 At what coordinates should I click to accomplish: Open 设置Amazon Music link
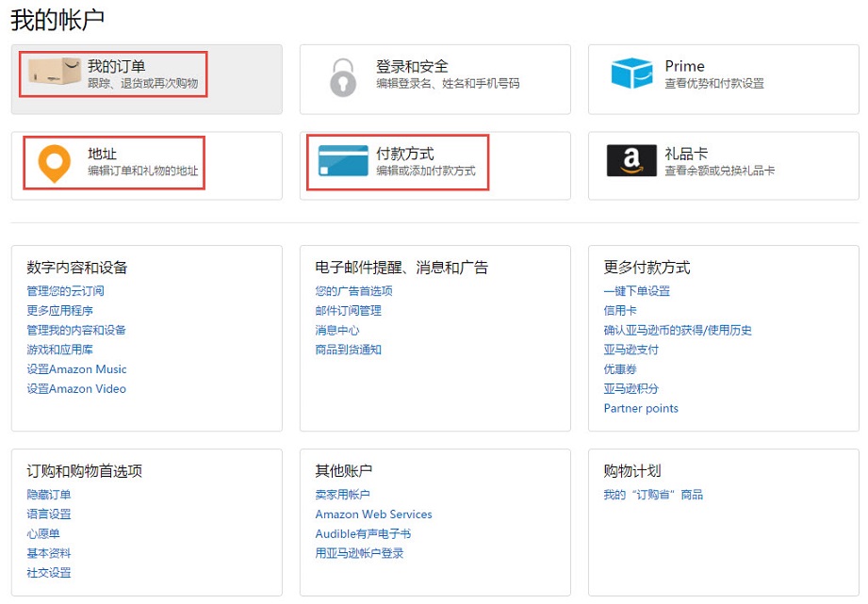point(76,369)
